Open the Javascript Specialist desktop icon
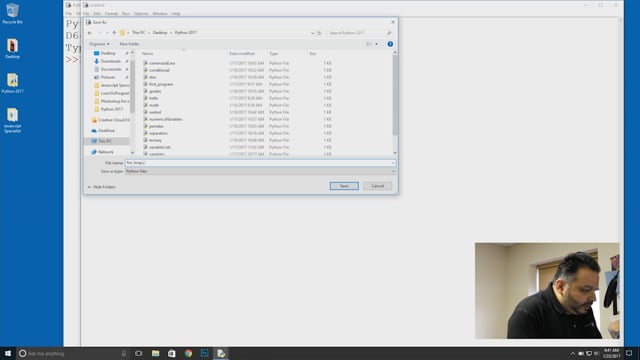Image resolution: width=640 pixels, height=360 pixels. point(12,120)
